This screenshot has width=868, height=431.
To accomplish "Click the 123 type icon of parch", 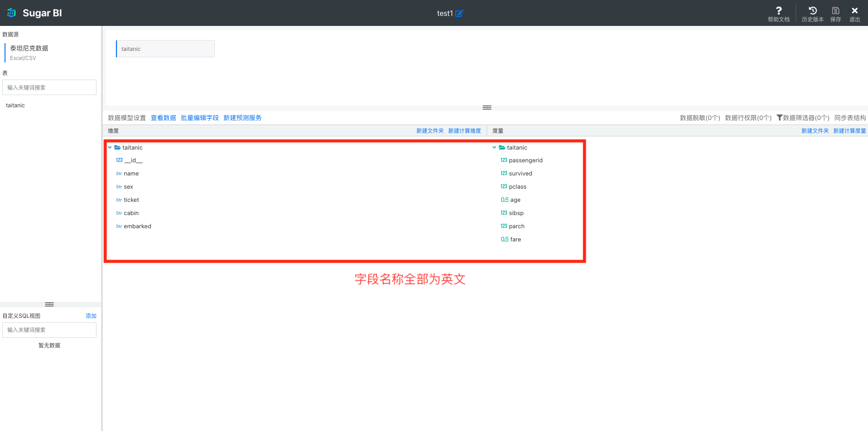I will click(x=504, y=226).
